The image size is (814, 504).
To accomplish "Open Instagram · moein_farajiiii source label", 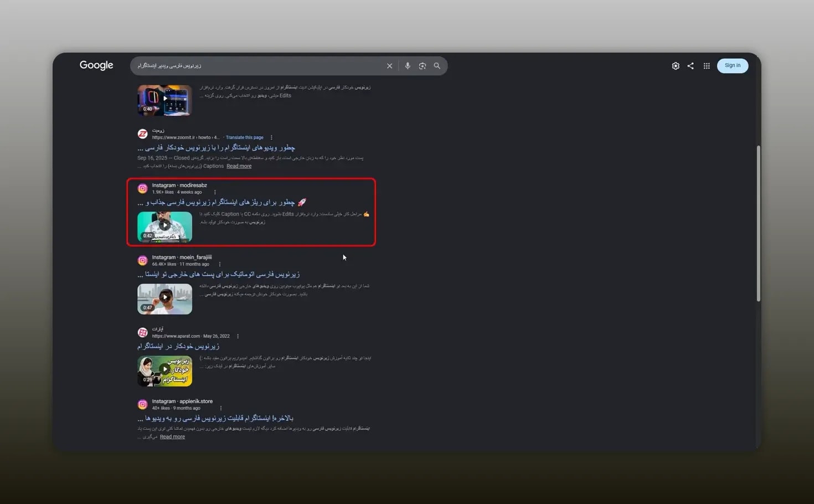I will [x=182, y=258].
